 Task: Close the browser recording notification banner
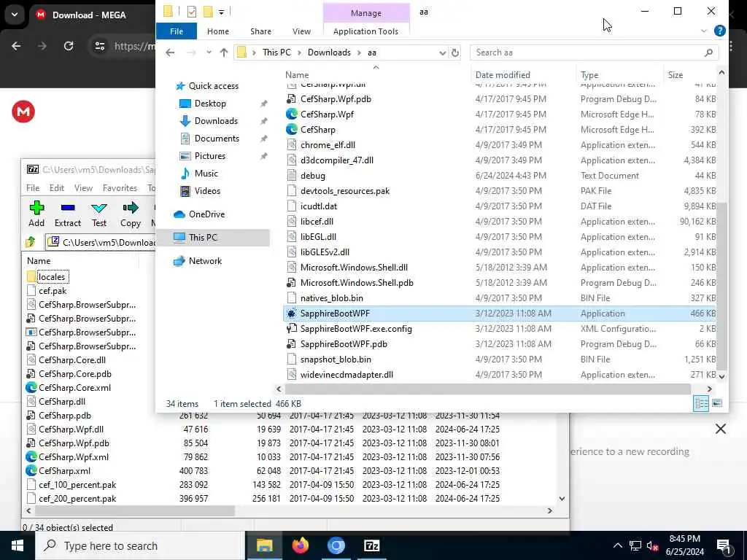[720, 429]
